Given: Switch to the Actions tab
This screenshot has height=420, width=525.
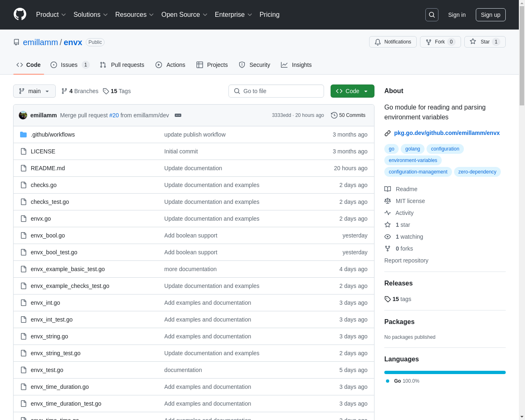Looking at the screenshot, I should pos(170,65).
